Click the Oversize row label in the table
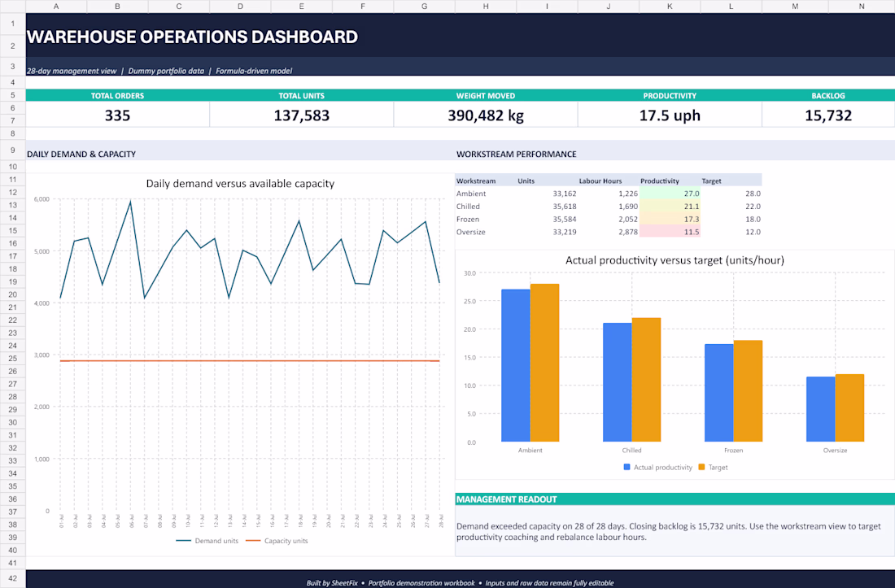Screen dimensions: 895x588 point(471,232)
